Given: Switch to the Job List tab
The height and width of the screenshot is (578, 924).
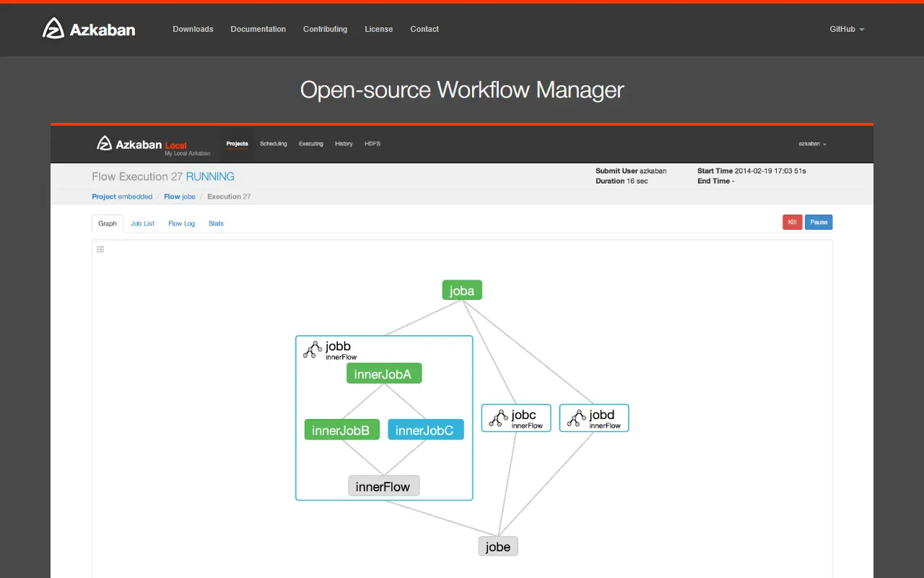Looking at the screenshot, I should click(x=142, y=223).
